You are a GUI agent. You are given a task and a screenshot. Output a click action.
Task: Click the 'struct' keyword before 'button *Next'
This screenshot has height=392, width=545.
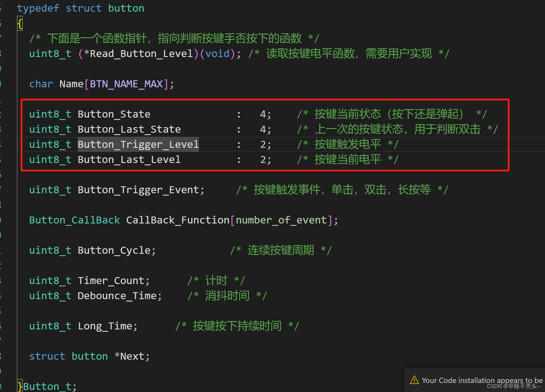47,356
